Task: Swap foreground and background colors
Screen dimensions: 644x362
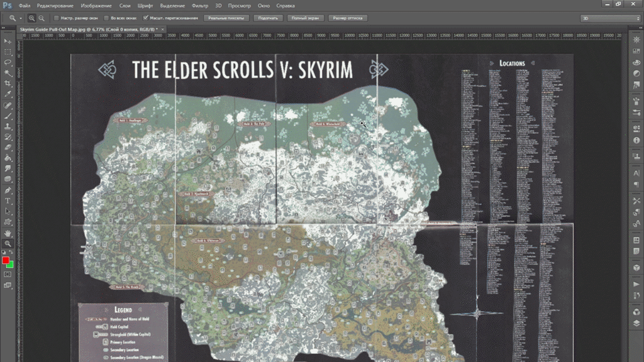Action: click(11, 252)
